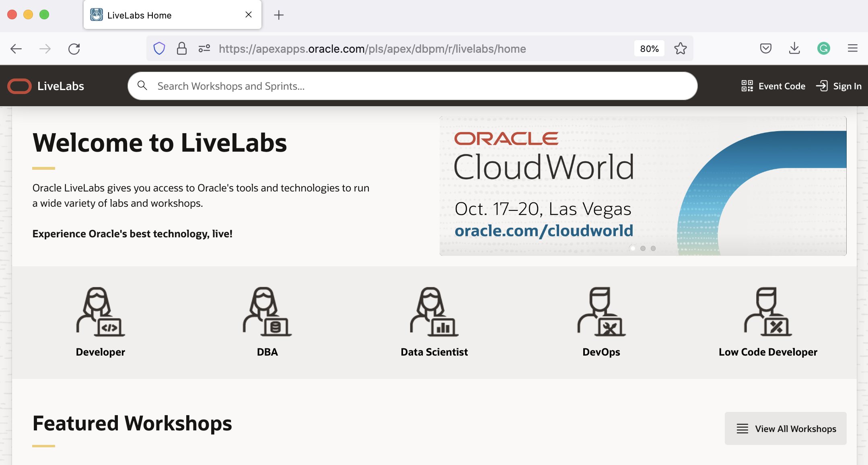Click View All Workshops button
868x465 pixels.
coord(785,428)
